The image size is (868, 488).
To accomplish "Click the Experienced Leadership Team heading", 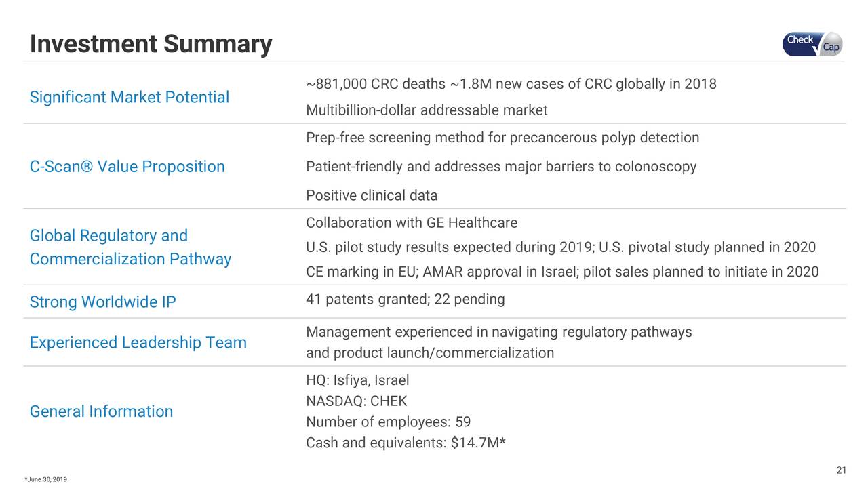I will (138, 343).
